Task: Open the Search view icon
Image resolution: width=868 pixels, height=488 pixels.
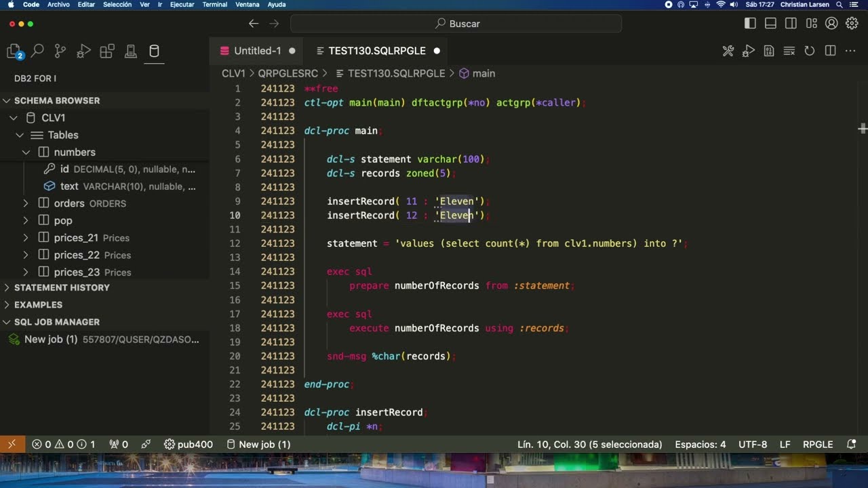Action: tap(37, 51)
